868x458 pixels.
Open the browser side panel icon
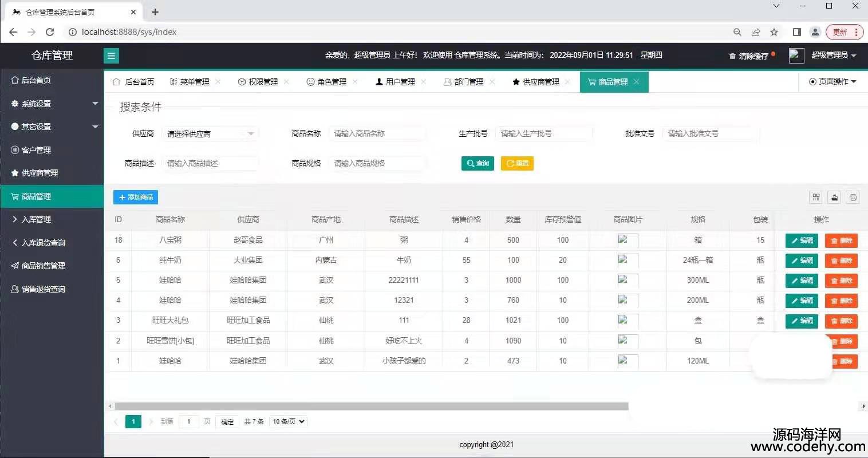point(796,32)
